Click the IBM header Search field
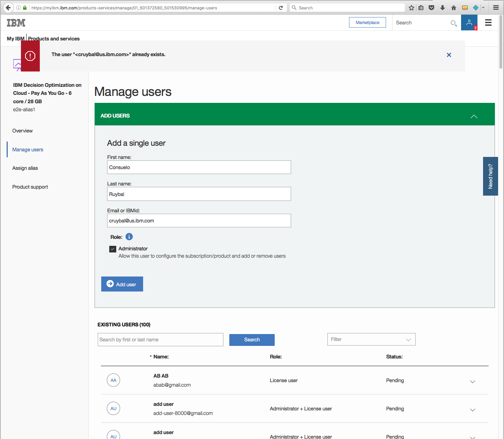 [x=422, y=23]
